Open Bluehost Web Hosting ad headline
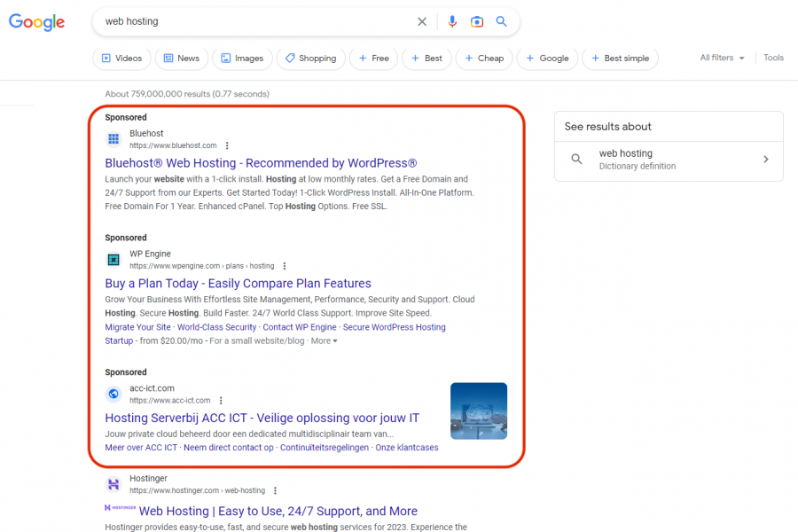This screenshot has height=532, width=798. pyautogui.click(x=261, y=163)
